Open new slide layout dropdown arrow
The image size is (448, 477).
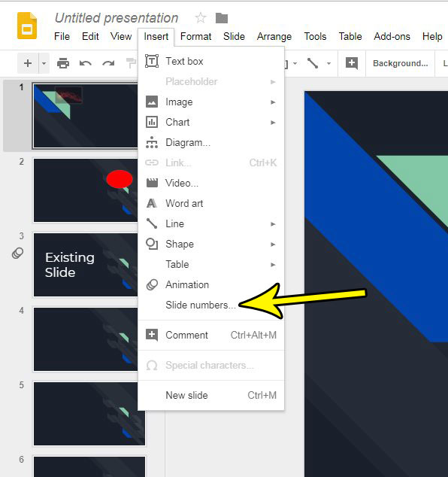[x=44, y=63]
